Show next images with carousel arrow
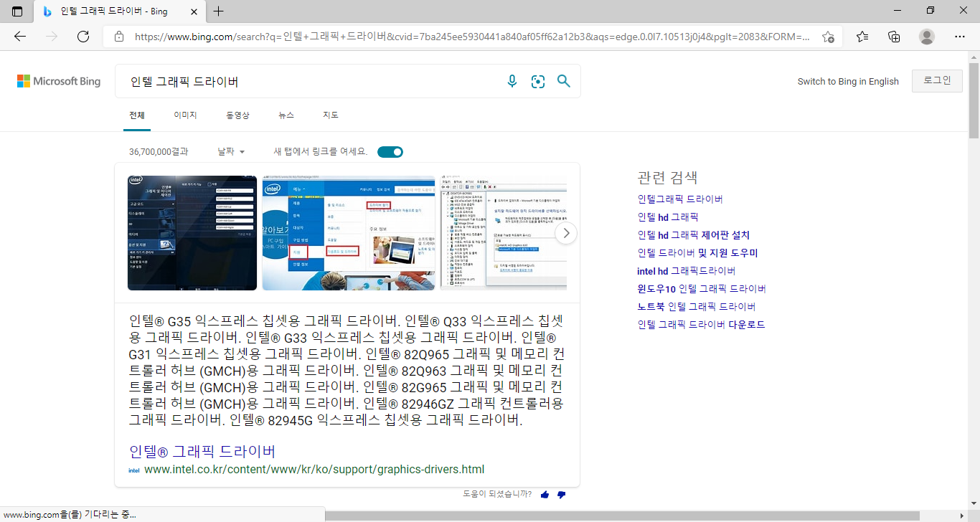The width and height of the screenshot is (980, 522). [x=566, y=233]
